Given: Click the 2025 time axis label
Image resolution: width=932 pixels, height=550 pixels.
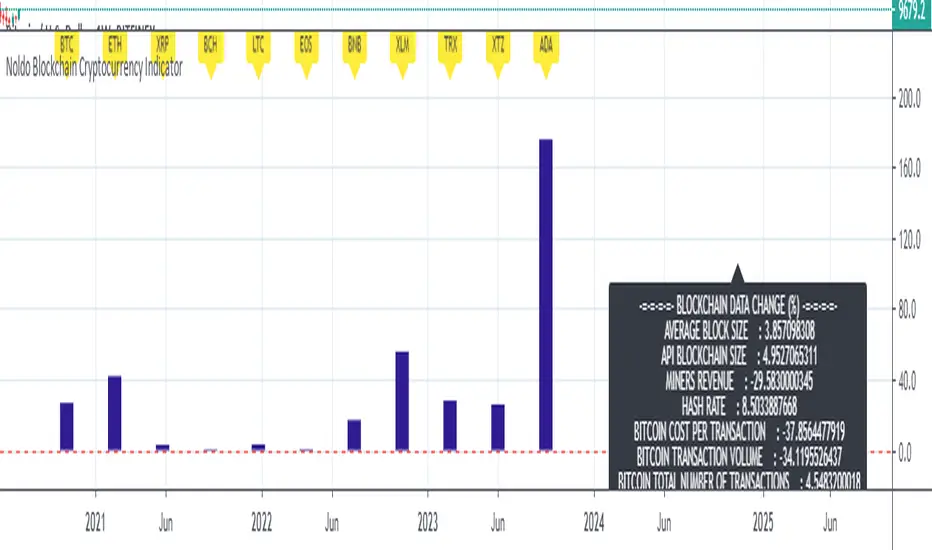Looking at the screenshot, I should coord(763,523).
